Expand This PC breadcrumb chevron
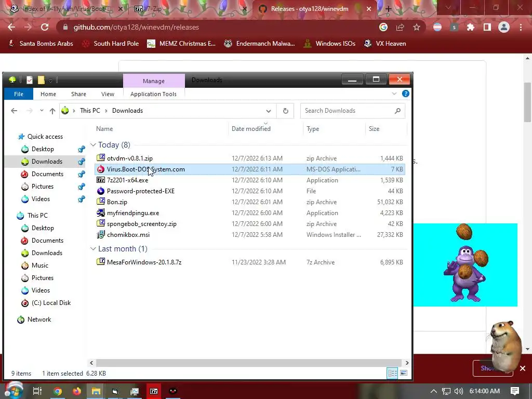 (x=106, y=111)
